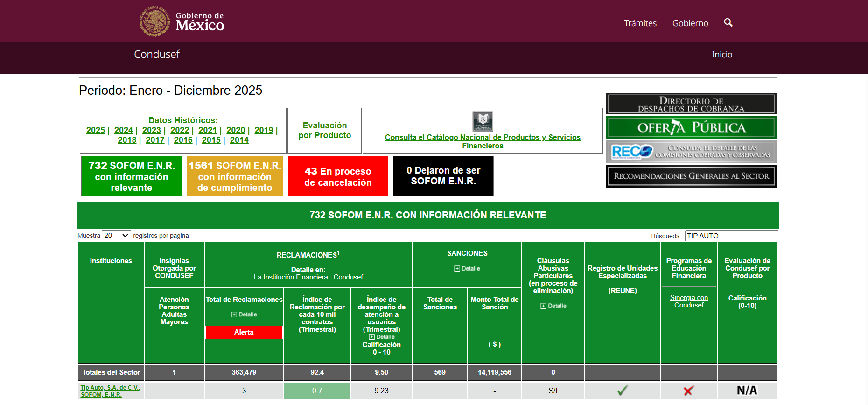
Task: Click the Catálogo Nacional book icon
Action: click(x=483, y=121)
